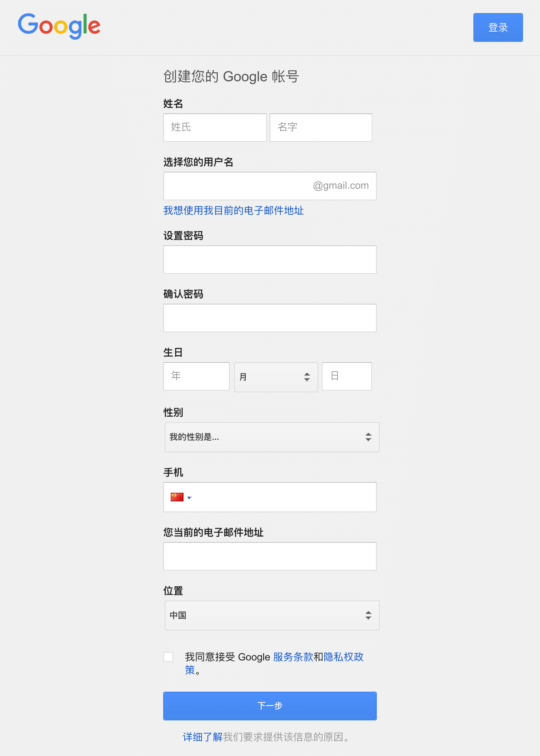Viewport: 540px width, 756px height.
Task: Click the birth year (年) field
Action: pyautogui.click(x=196, y=376)
